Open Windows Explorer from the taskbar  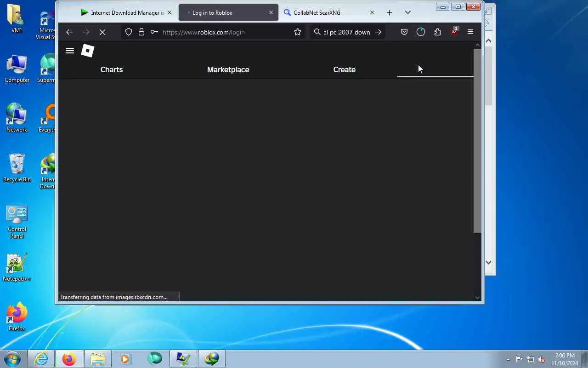tap(98, 359)
